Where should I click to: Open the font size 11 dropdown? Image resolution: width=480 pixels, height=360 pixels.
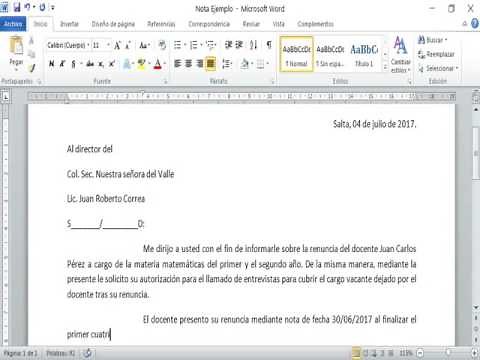(x=108, y=45)
